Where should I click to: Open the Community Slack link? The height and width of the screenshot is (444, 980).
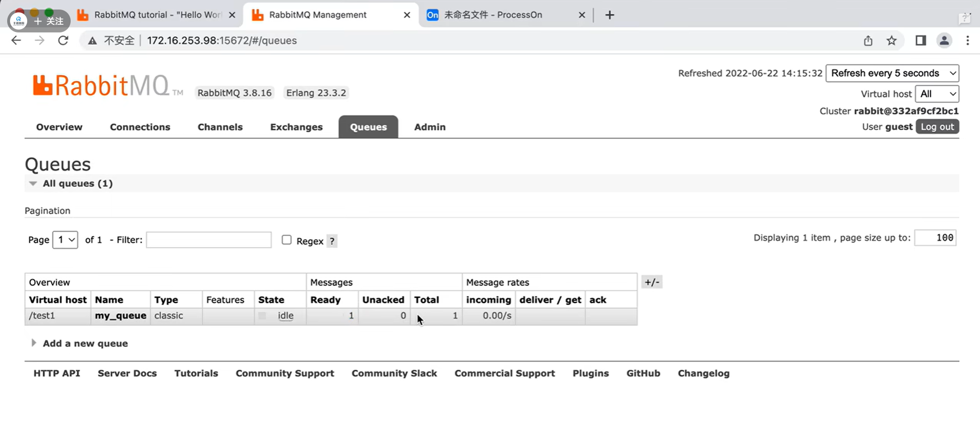(394, 373)
